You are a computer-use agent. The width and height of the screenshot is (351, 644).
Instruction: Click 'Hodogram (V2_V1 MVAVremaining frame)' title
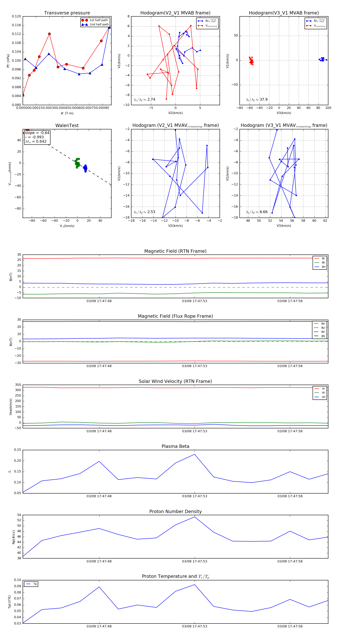175,125
